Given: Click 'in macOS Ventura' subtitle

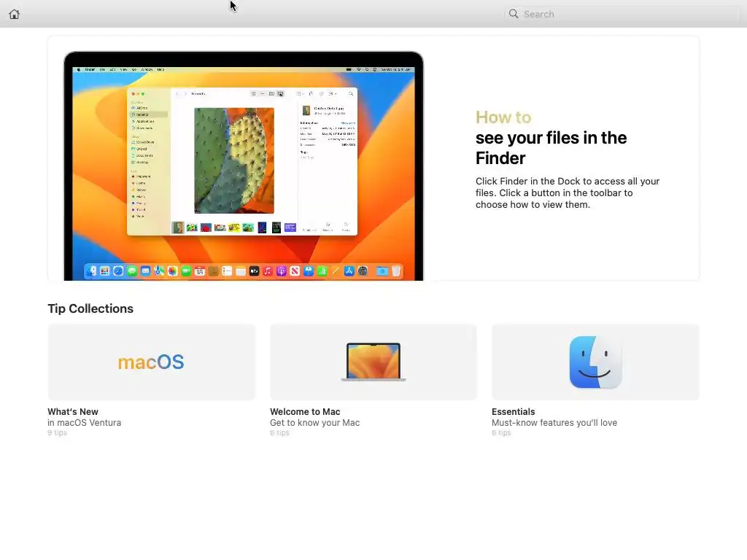Looking at the screenshot, I should pyautogui.click(x=85, y=422).
